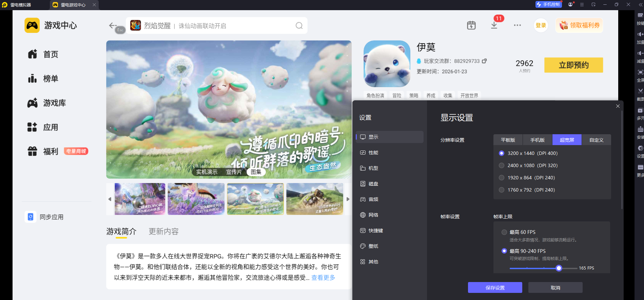Click the search magnifier icon
The height and width of the screenshot is (300, 644).
click(299, 26)
